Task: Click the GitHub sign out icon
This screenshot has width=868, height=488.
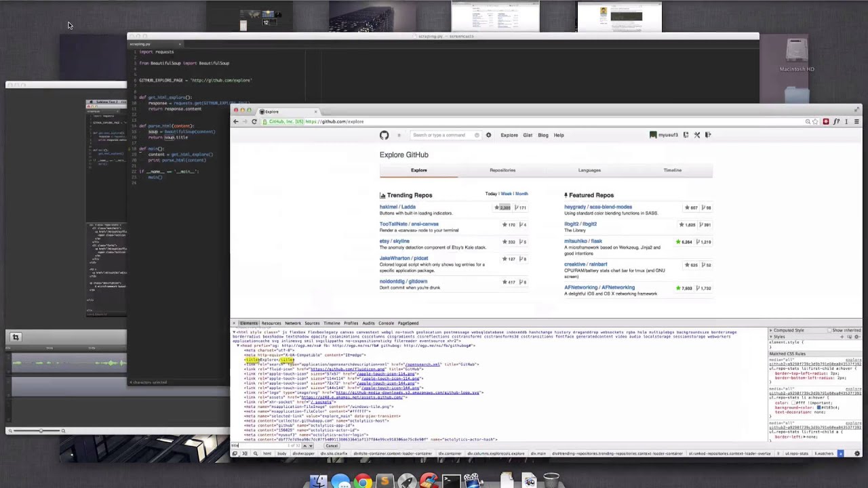Action: click(x=708, y=135)
